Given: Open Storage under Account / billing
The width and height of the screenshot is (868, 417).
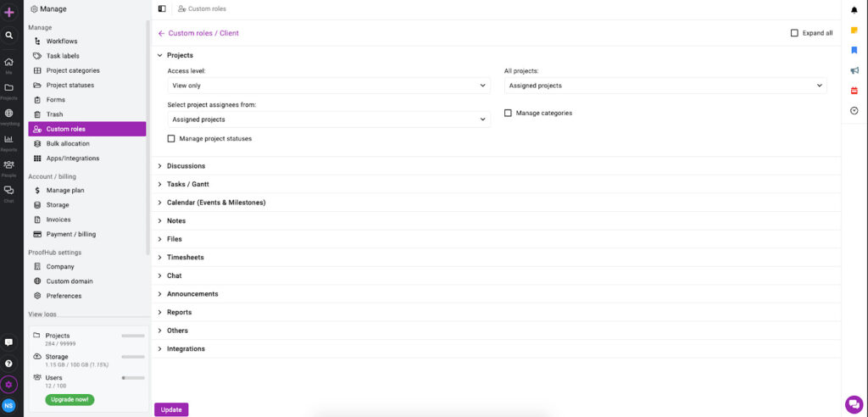Looking at the screenshot, I should click(87, 205).
